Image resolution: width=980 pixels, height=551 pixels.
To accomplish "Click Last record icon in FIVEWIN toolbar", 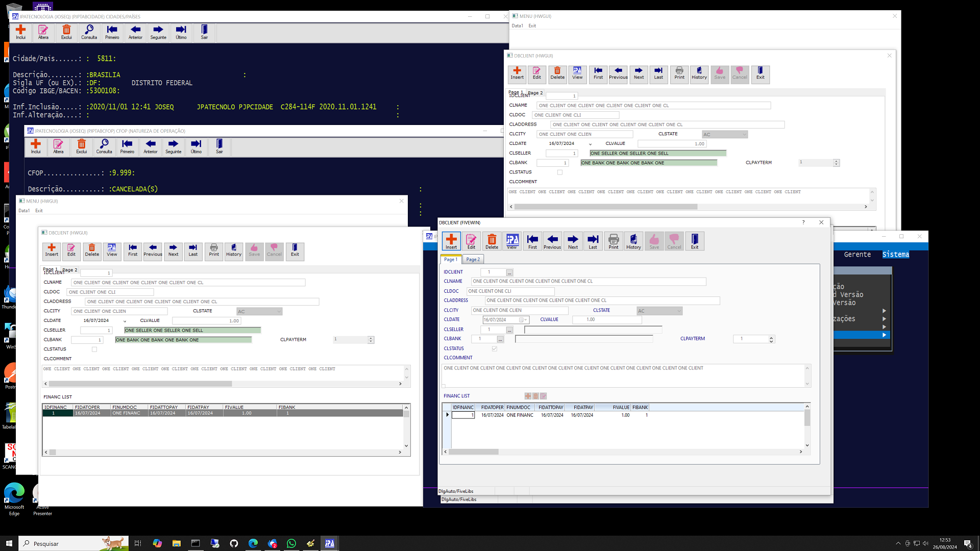I will pyautogui.click(x=593, y=241).
